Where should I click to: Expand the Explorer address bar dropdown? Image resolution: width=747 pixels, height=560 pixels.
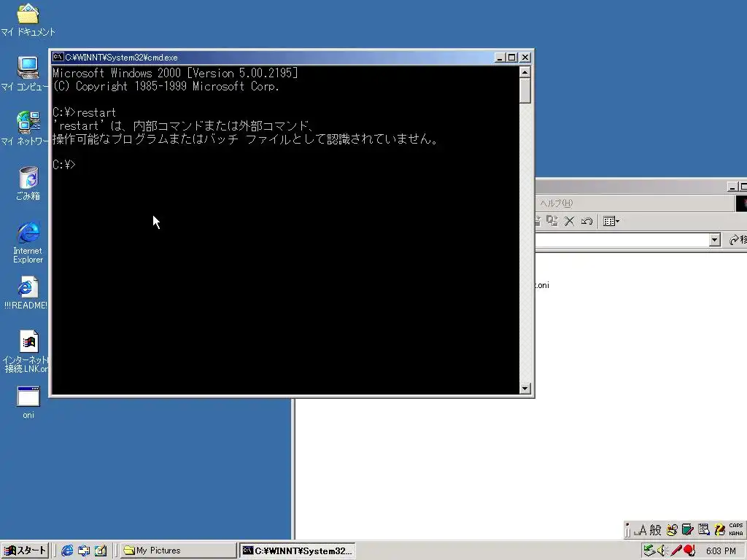(x=714, y=240)
